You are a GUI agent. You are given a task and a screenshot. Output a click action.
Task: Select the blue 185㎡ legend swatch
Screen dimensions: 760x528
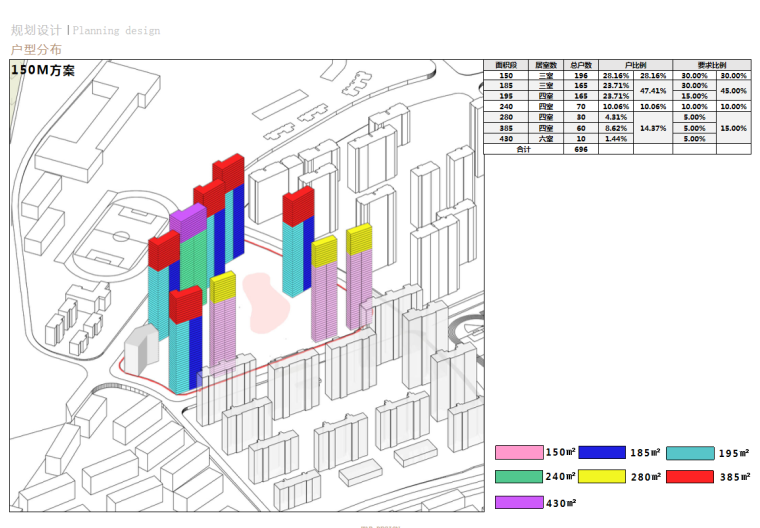click(602, 453)
